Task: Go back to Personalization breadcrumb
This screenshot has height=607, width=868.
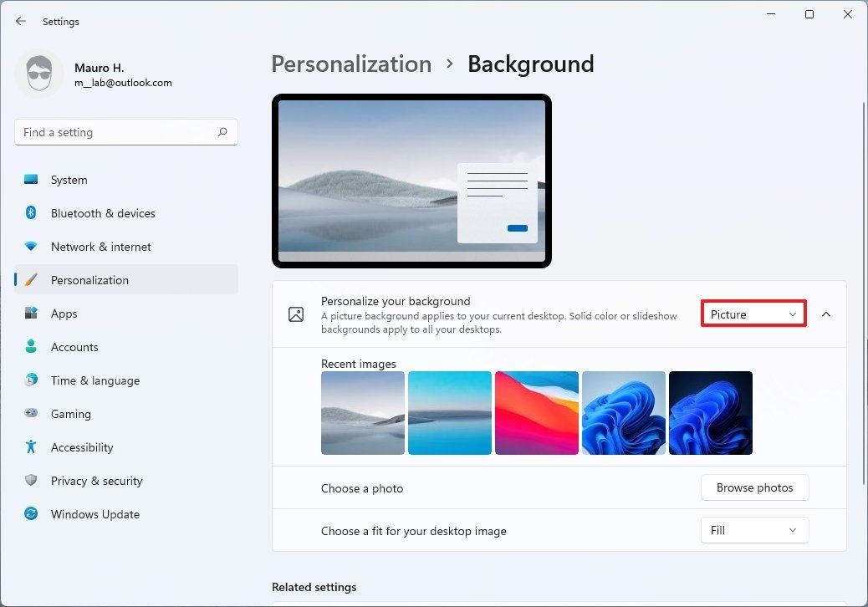Action: [x=351, y=64]
